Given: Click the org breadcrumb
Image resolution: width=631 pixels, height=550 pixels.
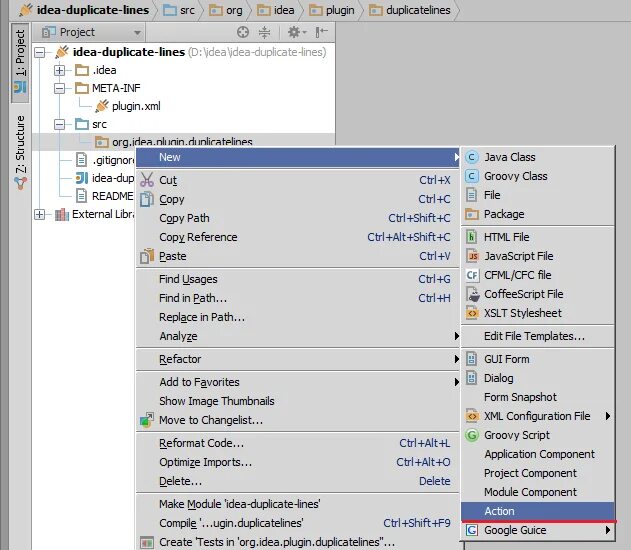Looking at the screenshot, I should point(226,10).
